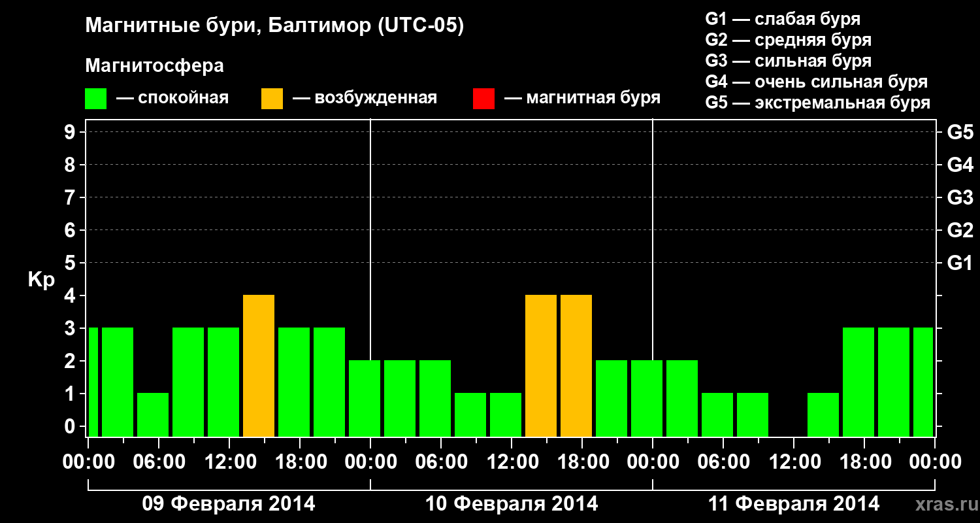Click the 'Магнитосфера' heading
Viewport: 980px width, 523px height.
click(155, 66)
